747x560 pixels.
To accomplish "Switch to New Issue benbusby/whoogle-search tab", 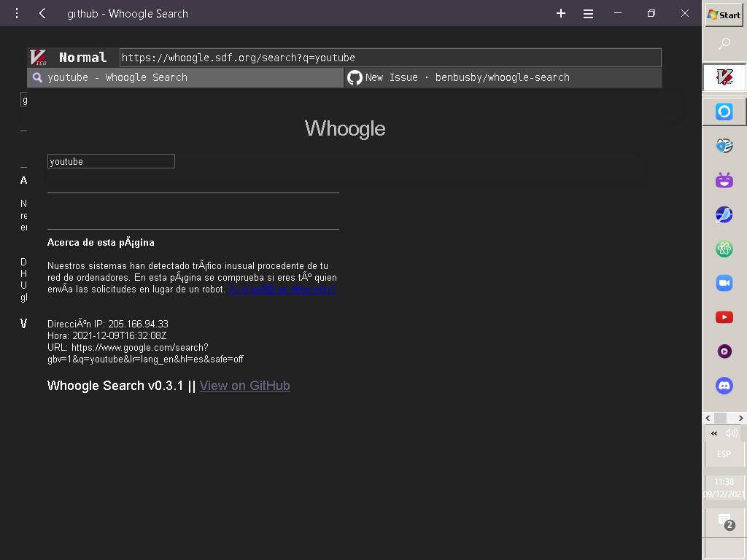I will pyautogui.click(x=503, y=77).
